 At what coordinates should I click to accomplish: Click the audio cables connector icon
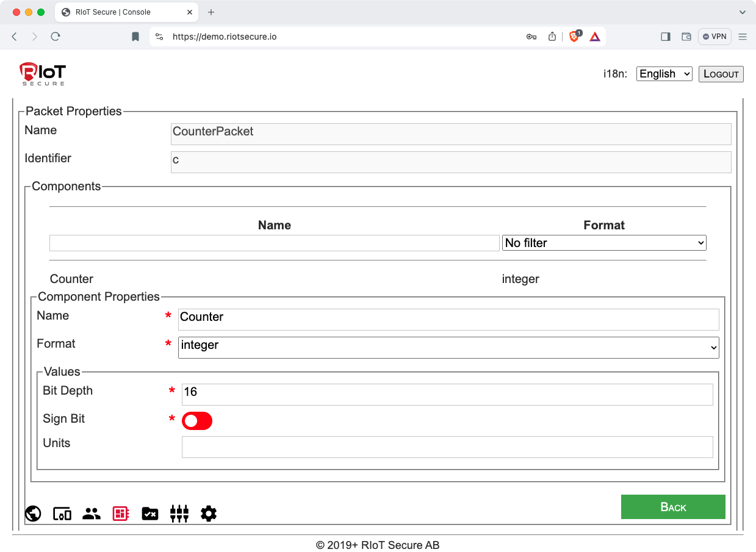[x=179, y=514]
